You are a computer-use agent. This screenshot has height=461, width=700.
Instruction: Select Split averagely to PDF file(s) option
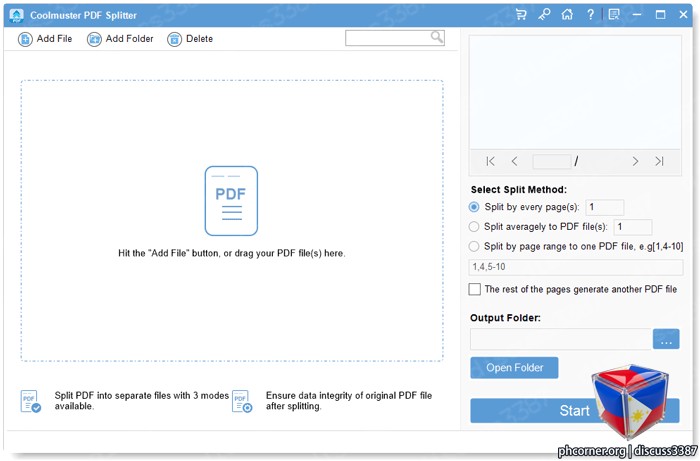(474, 227)
